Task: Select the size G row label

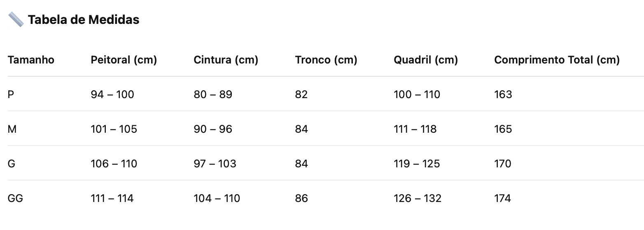Action: [x=12, y=164]
